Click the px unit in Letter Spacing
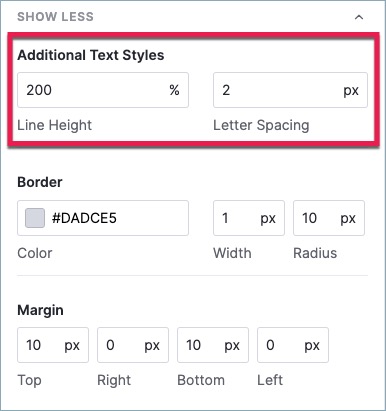Viewport: 386px width, 411px height. 351,91
